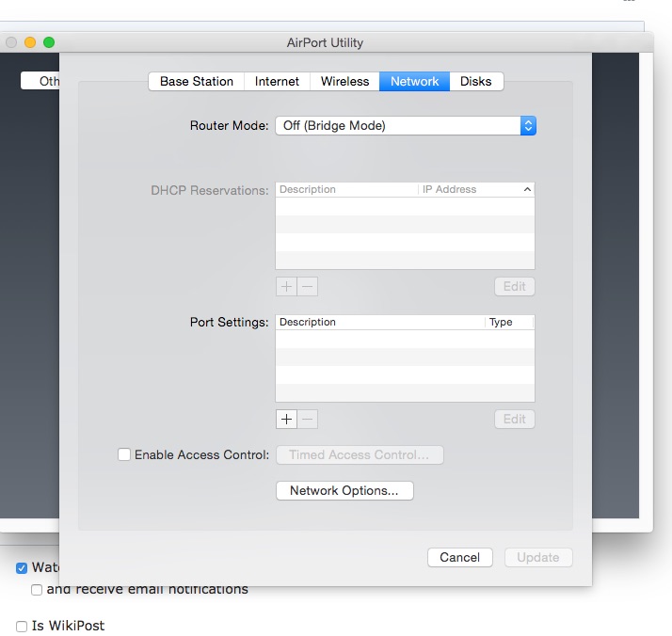Uncheck the Watch checkbox on the webpage

pos(22,568)
